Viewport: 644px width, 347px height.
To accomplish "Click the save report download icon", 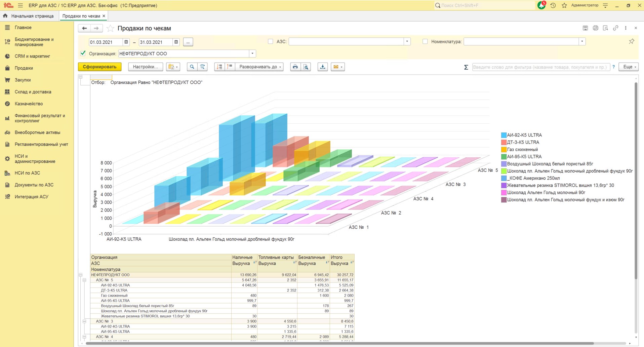I will point(323,67).
